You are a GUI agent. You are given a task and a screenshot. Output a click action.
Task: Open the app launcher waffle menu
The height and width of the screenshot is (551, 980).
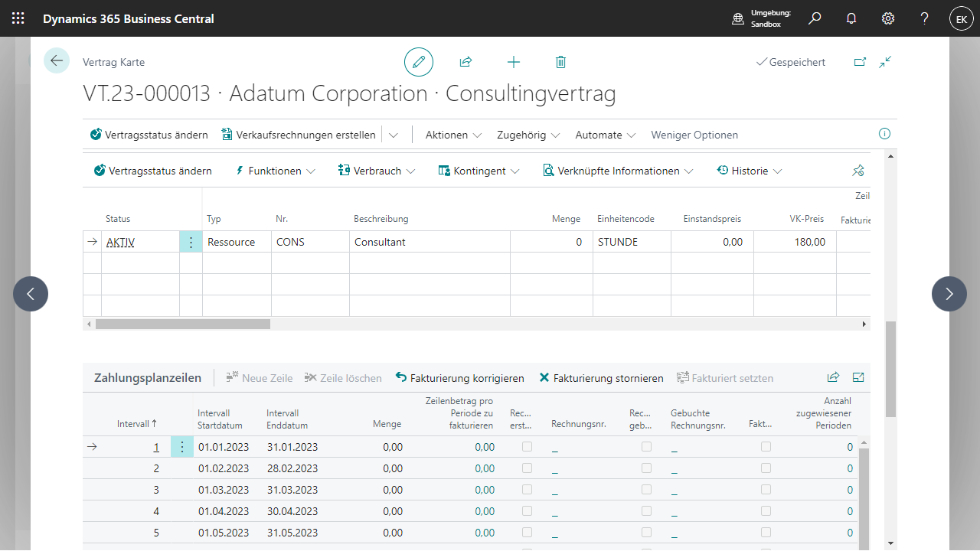point(18,18)
